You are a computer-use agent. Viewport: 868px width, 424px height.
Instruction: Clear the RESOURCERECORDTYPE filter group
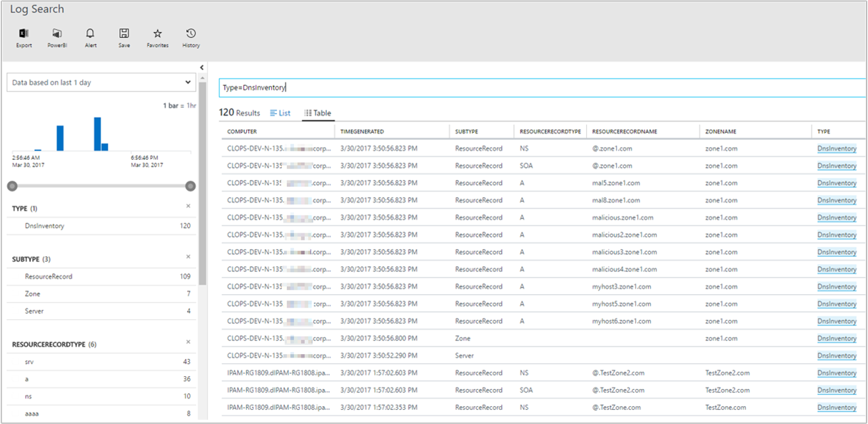pyautogui.click(x=188, y=343)
